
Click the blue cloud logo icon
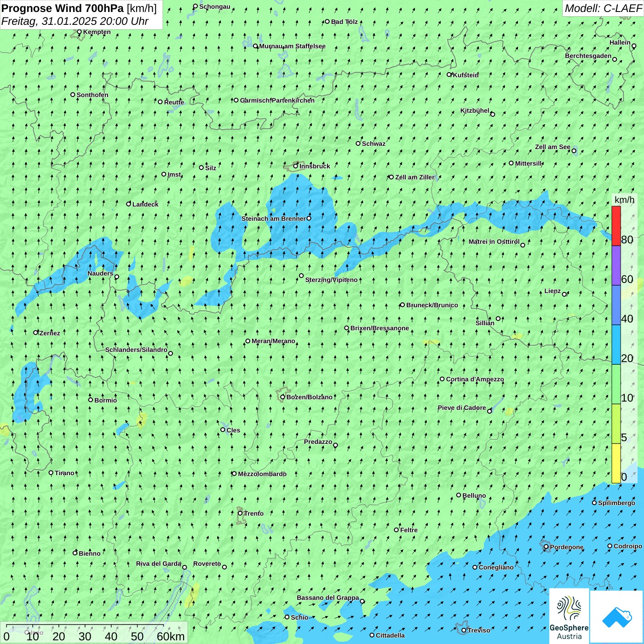[x=617, y=617]
